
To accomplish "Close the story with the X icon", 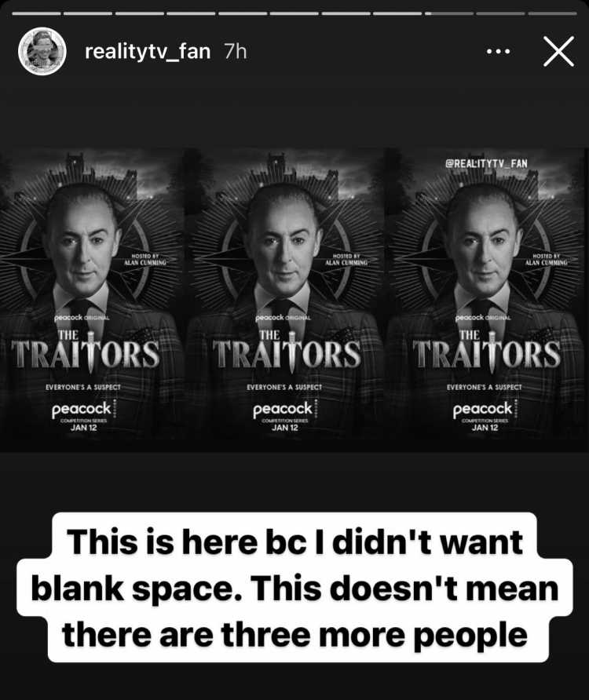I will 558,52.
